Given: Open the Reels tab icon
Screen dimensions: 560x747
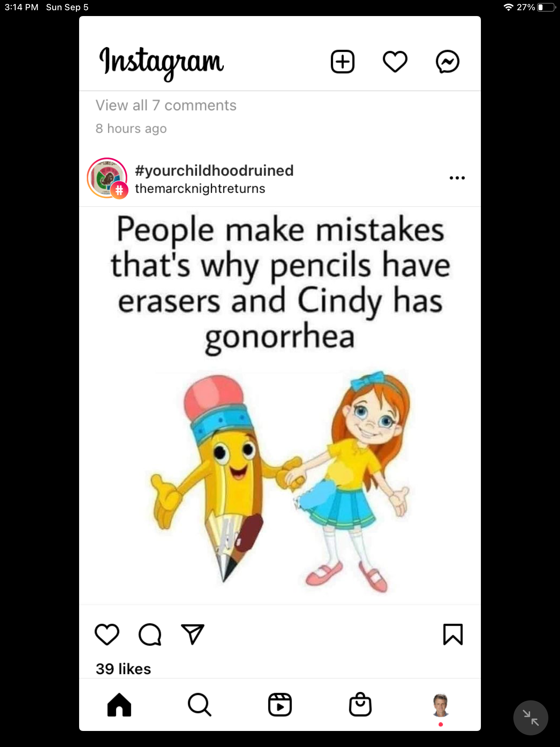Looking at the screenshot, I should coord(280,705).
